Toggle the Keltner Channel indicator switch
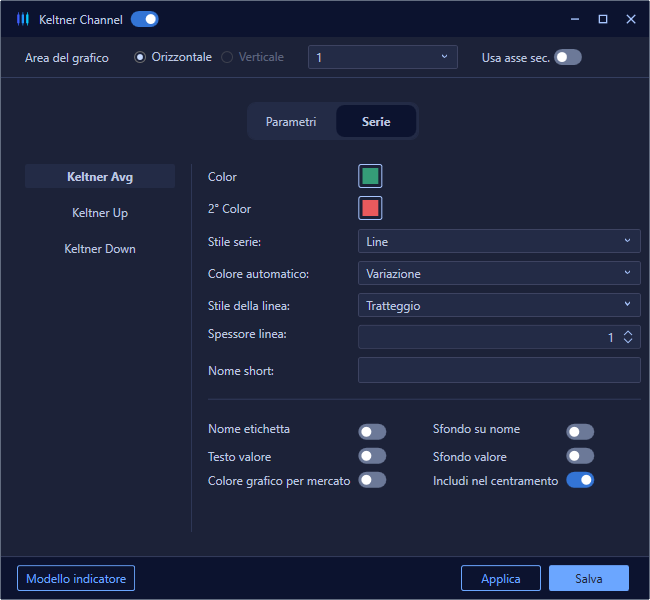This screenshot has width=650, height=600. [x=145, y=19]
